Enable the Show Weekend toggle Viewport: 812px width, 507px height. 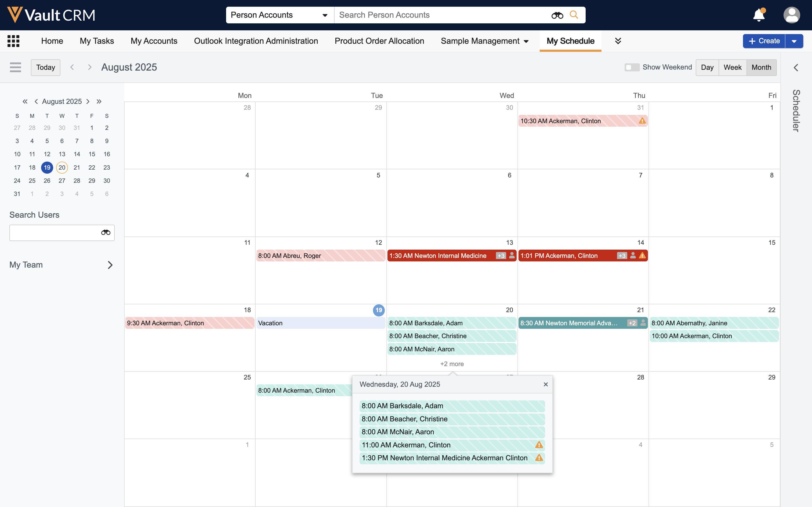tap(632, 67)
